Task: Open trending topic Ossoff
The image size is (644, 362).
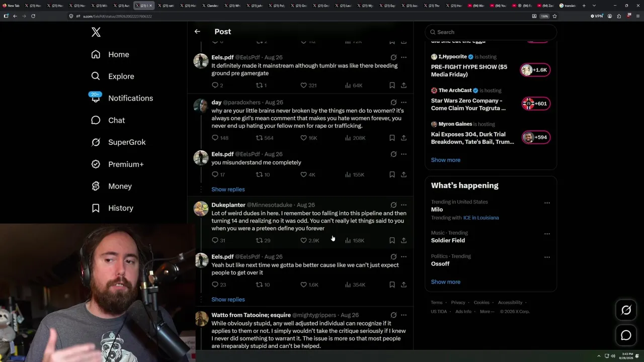Action: pos(440,264)
